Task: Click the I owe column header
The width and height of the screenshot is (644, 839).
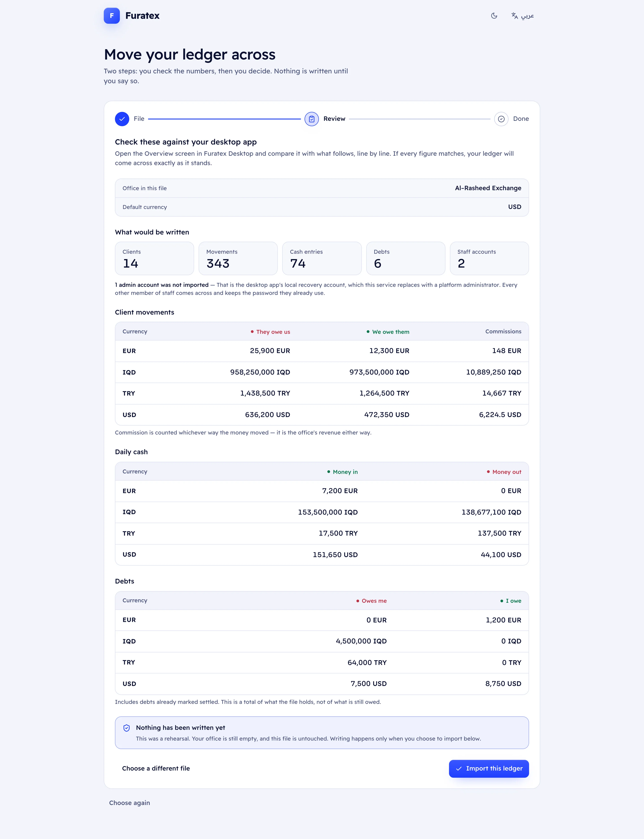Action: (x=511, y=601)
